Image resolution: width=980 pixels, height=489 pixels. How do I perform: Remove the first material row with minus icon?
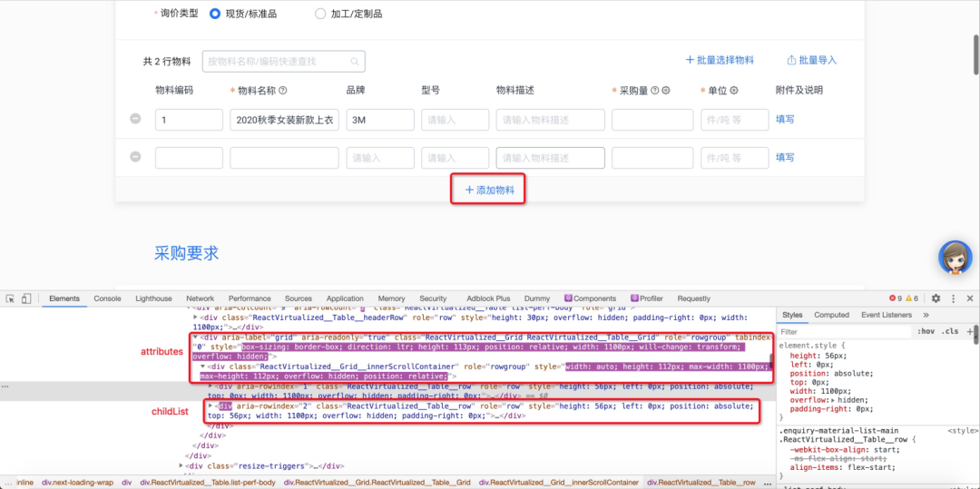pyautogui.click(x=135, y=119)
